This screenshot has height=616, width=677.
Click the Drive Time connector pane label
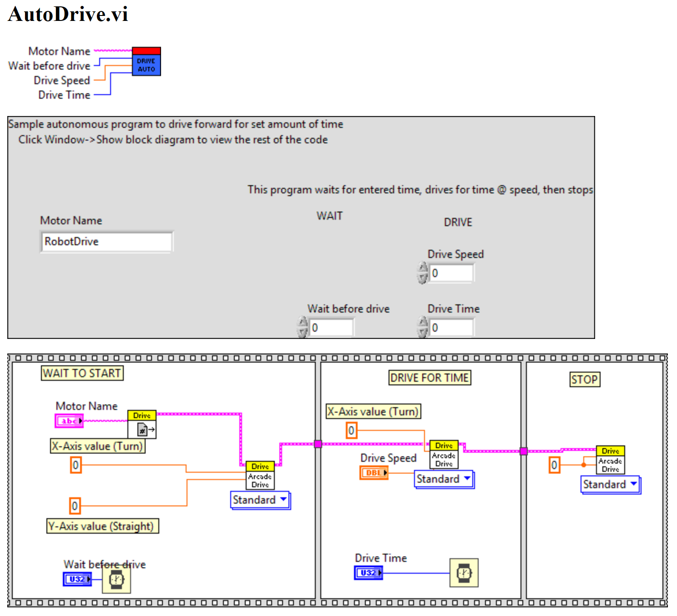click(64, 95)
